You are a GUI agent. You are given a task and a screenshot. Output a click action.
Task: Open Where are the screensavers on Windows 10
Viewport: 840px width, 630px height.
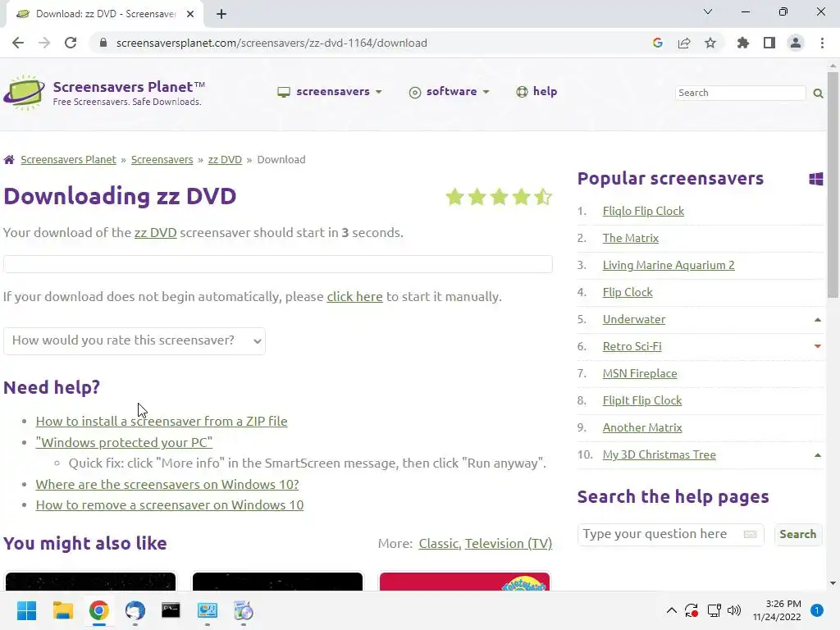click(167, 484)
